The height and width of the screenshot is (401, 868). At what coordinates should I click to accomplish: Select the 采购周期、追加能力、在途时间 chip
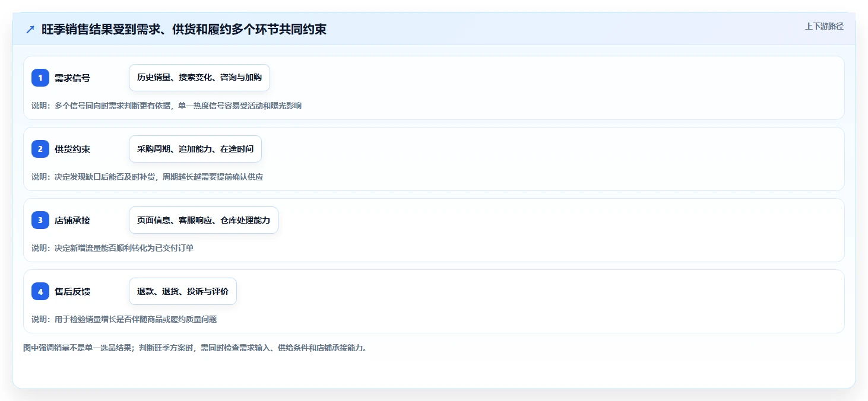click(195, 149)
